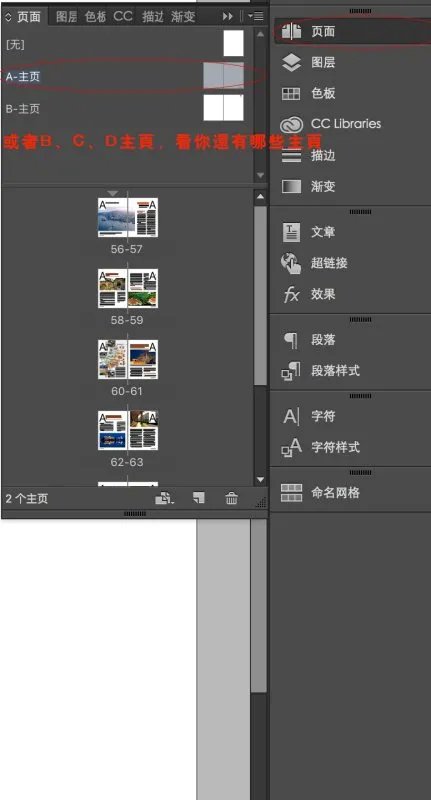Click pages list scroll up arrow

click(261, 197)
